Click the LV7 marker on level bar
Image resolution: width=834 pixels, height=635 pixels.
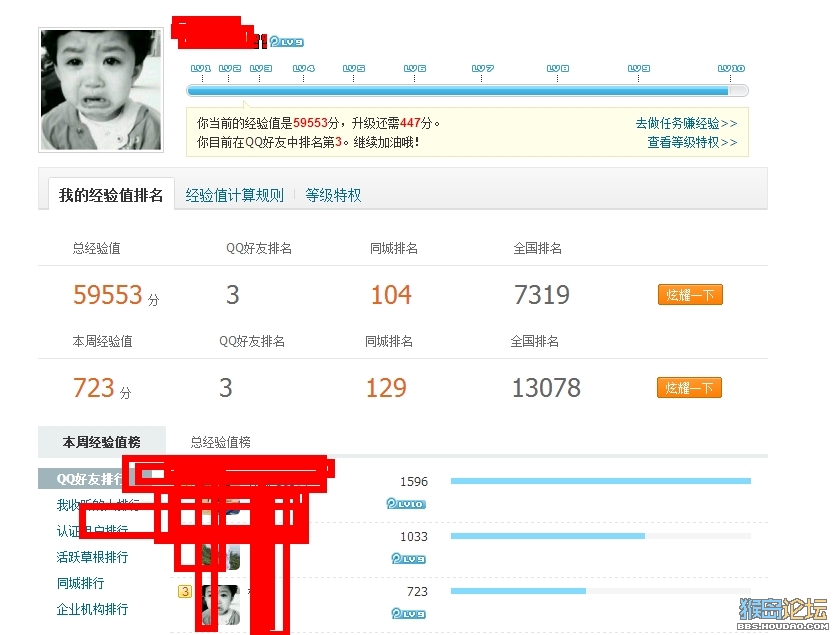tap(482, 69)
